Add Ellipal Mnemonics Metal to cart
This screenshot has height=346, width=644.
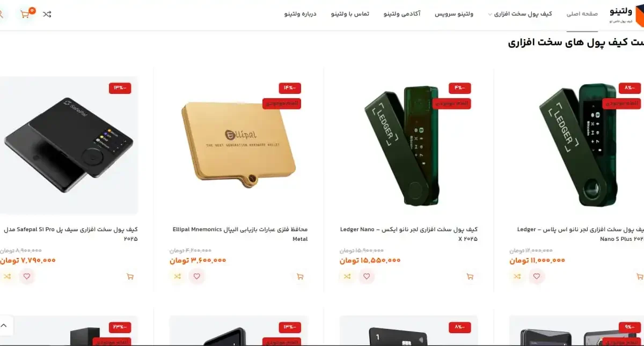tap(299, 276)
